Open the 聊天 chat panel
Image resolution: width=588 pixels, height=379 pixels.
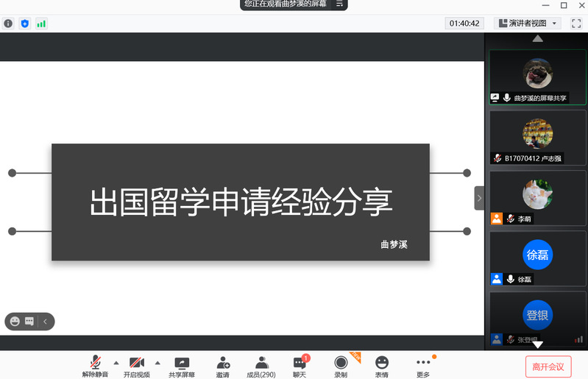pyautogui.click(x=300, y=366)
